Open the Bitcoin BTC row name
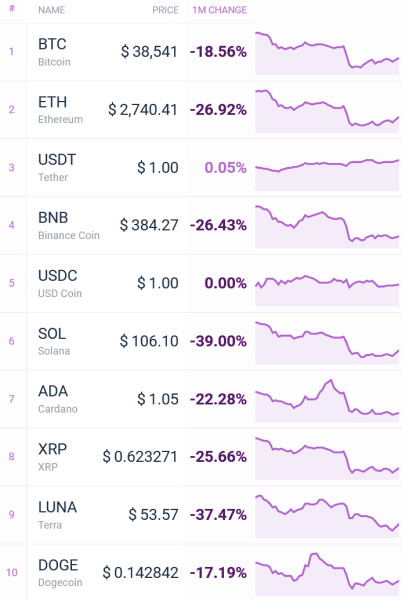The width and height of the screenshot is (402, 600). tap(54, 52)
